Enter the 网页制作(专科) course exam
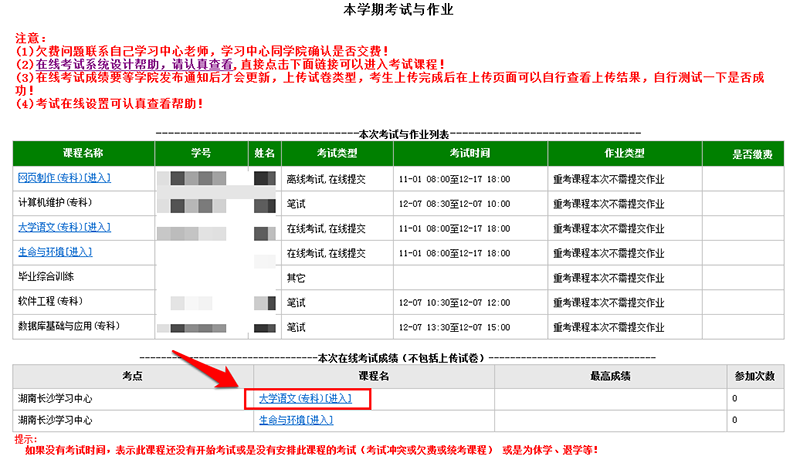The height and width of the screenshot is (463, 800). click(x=64, y=179)
